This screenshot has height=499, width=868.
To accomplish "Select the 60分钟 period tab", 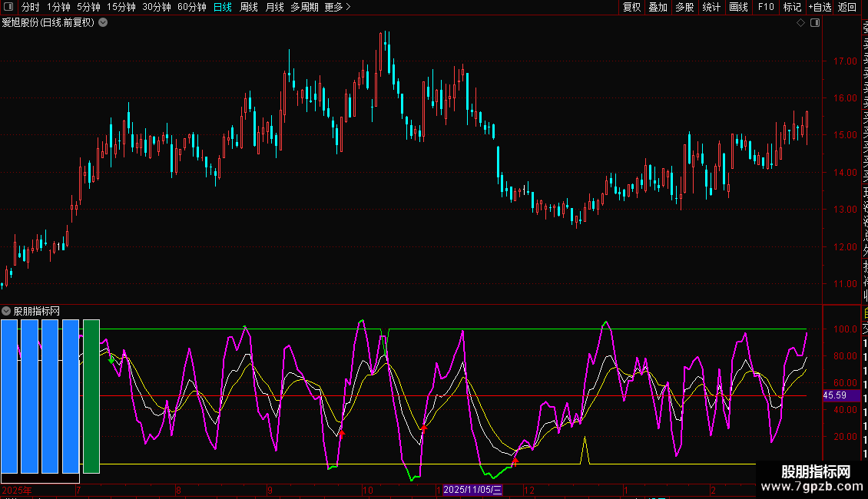I will 191,7.
